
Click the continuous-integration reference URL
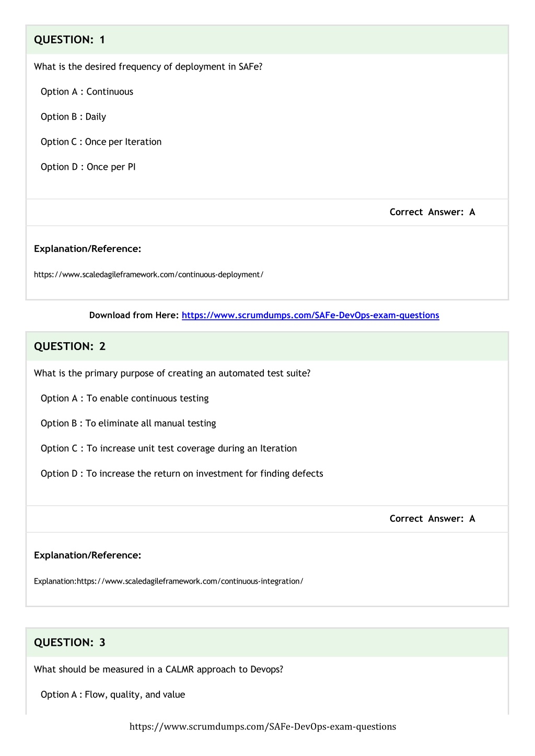(190, 581)
